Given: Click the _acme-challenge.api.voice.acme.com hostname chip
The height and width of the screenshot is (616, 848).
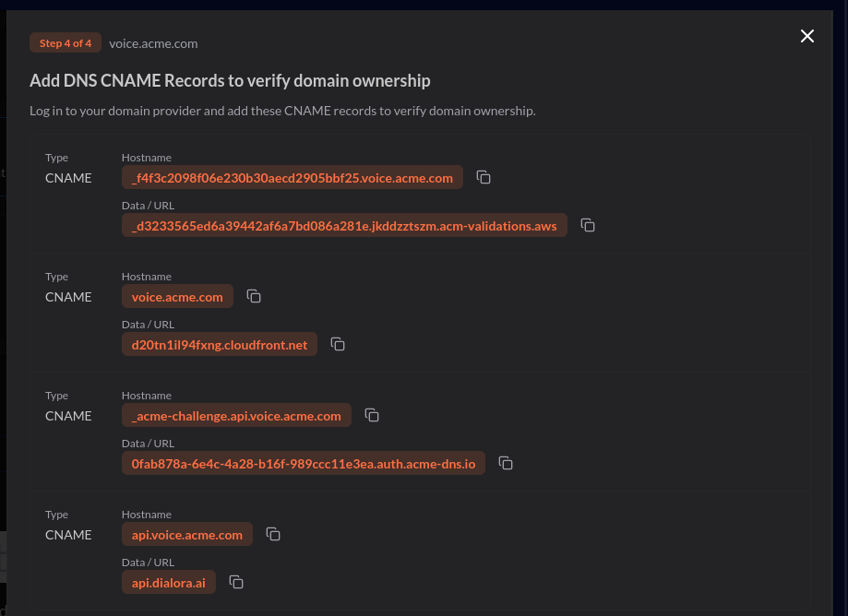Looking at the screenshot, I should coord(236,416).
